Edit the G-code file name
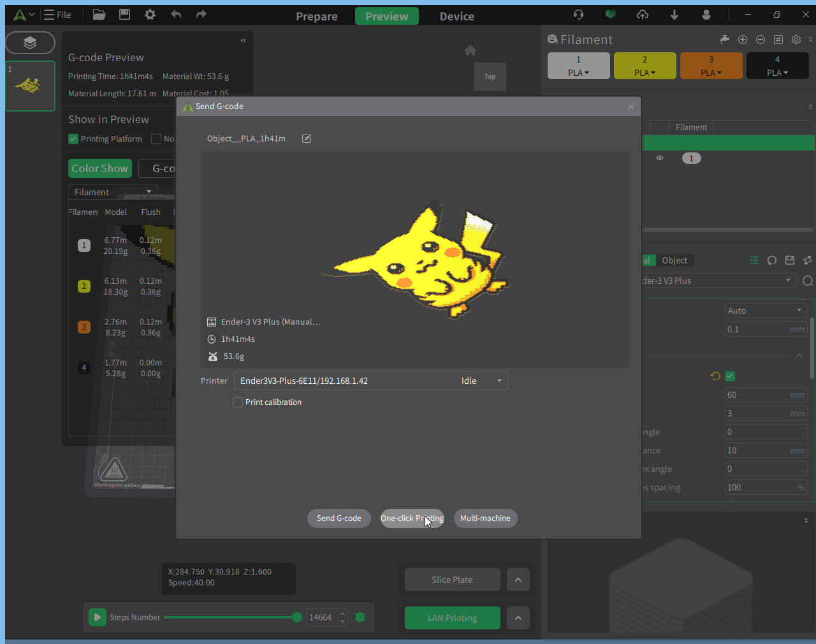Image resolution: width=816 pixels, height=644 pixels. [307, 138]
